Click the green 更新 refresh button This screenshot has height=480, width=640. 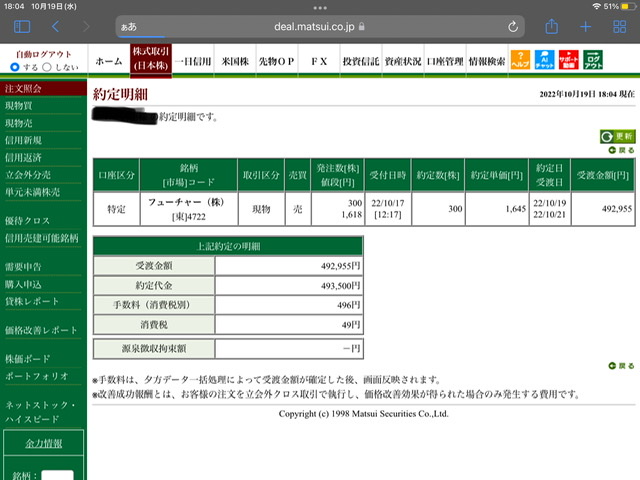(618, 136)
